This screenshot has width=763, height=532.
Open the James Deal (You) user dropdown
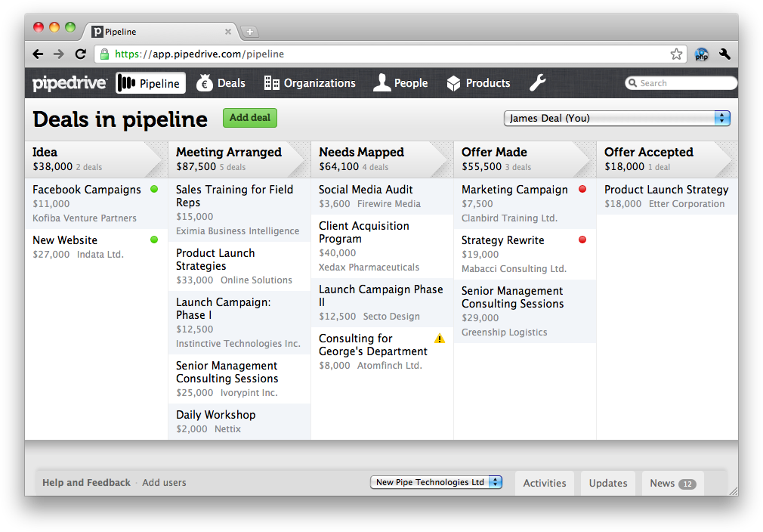(x=617, y=119)
